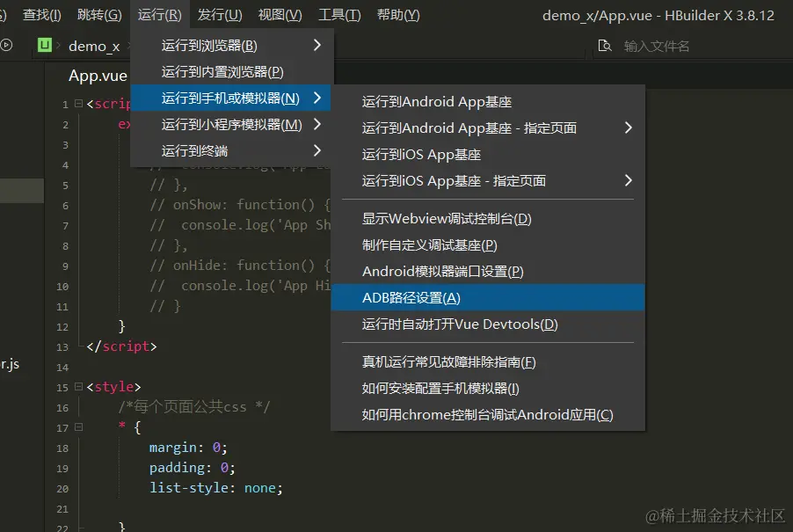Click the // onHide: function() line

click(x=240, y=266)
